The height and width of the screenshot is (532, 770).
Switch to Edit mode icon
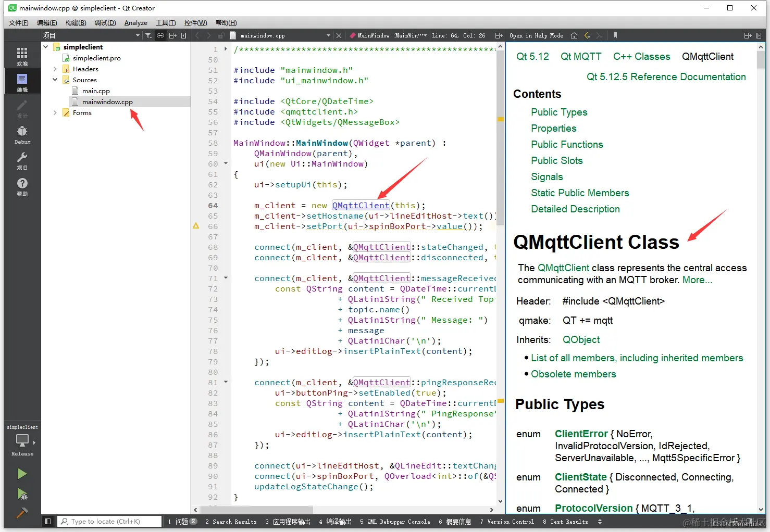[22, 82]
